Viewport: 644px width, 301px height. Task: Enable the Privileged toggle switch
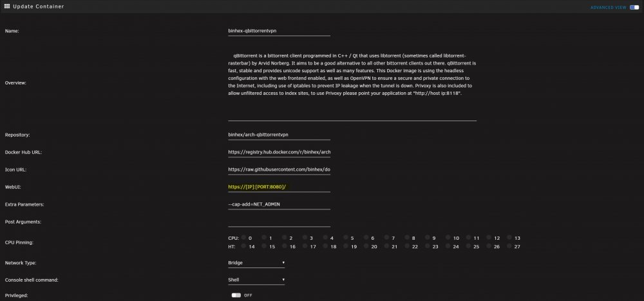(236, 295)
